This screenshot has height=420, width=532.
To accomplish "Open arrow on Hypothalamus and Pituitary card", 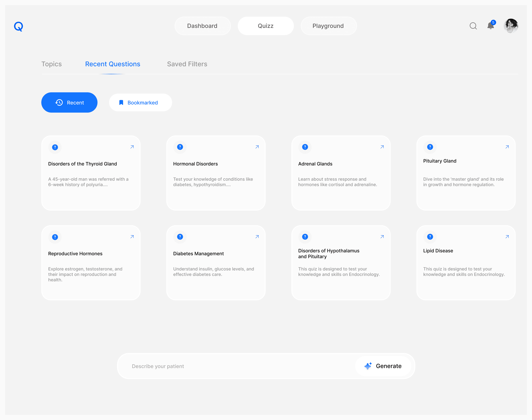I will click(382, 237).
